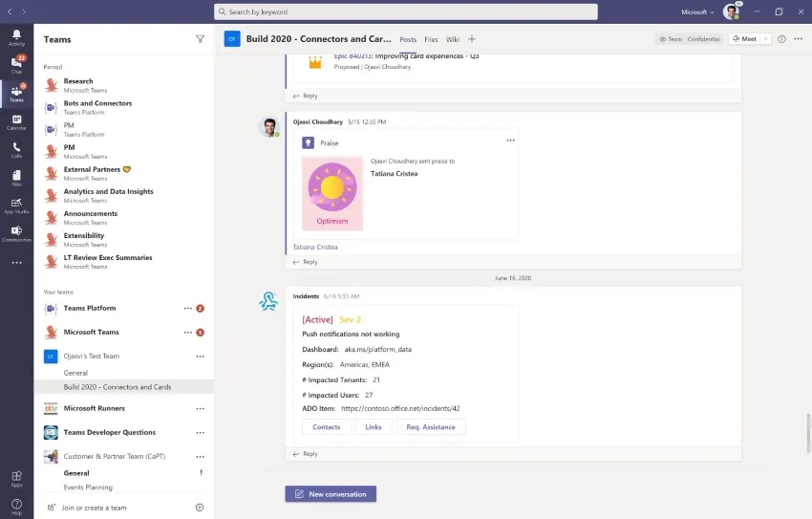Viewport: 812px width, 519px height.
Task: Open channel more options ellipsis in the header
Action: (798, 39)
